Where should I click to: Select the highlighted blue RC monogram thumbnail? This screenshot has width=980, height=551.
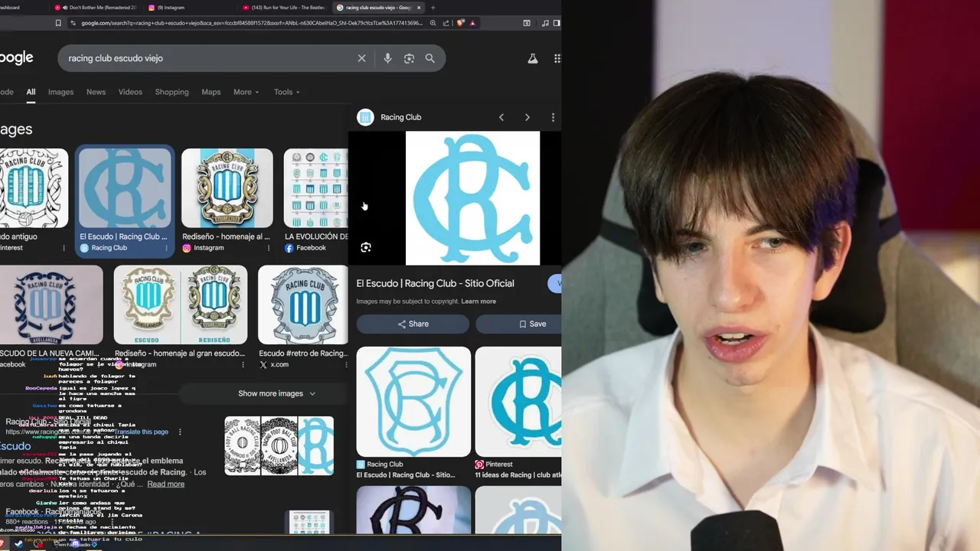pyautogui.click(x=125, y=187)
